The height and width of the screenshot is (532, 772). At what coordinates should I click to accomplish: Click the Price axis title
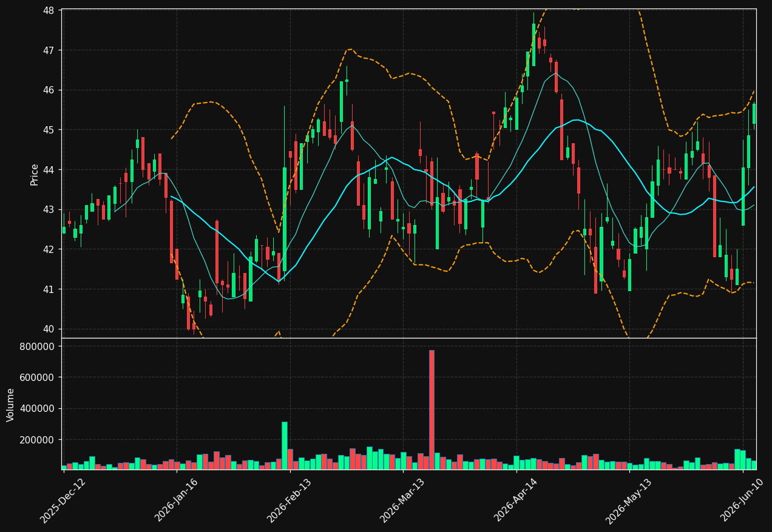35,175
